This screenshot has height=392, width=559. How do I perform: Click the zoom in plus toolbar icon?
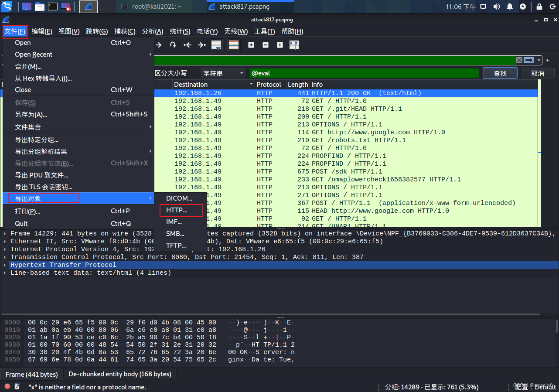click(x=251, y=45)
